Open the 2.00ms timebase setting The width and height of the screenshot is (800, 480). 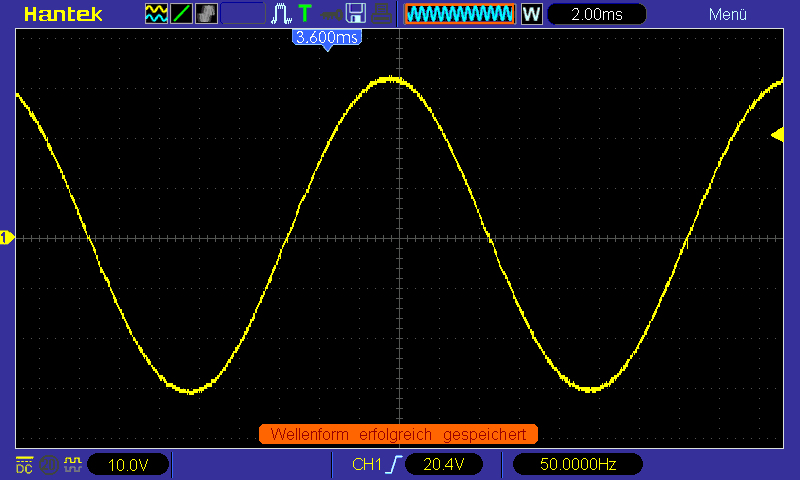coord(598,14)
